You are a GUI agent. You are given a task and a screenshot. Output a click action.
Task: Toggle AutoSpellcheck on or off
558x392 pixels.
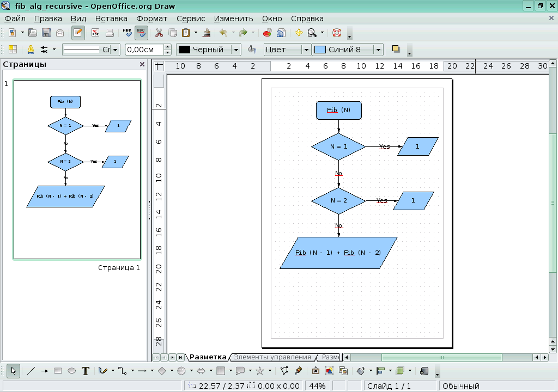141,33
